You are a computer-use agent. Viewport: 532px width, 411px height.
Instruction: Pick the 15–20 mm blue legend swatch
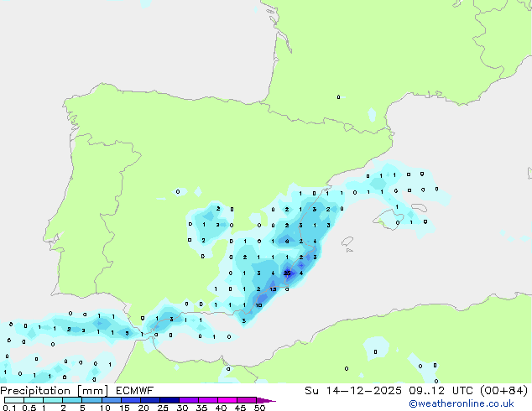(x=131, y=400)
